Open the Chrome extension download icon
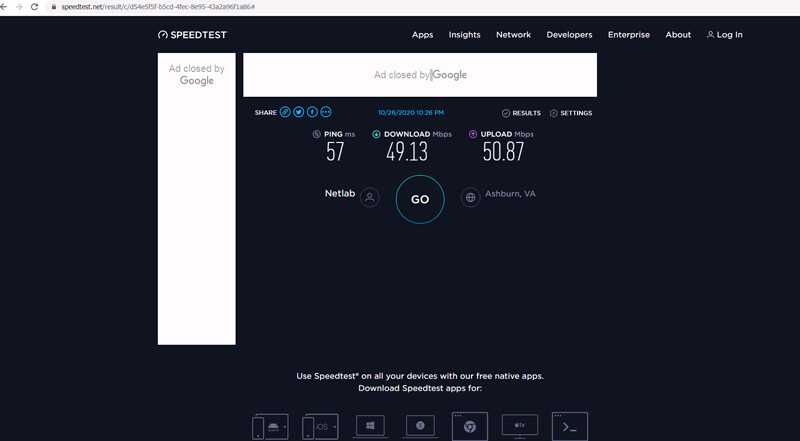 (470, 426)
